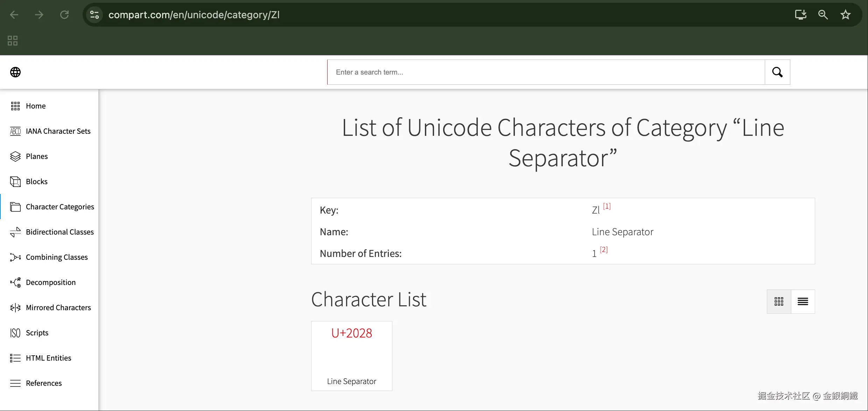Click footnote [1] next to Zl
The width and height of the screenshot is (868, 411).
(607, 206)
